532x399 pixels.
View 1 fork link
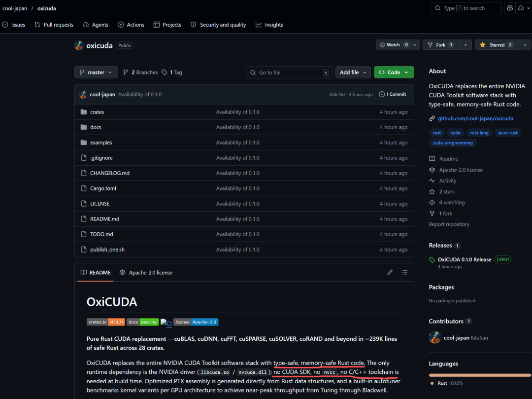pyautogui.click(x=441, y=214)
